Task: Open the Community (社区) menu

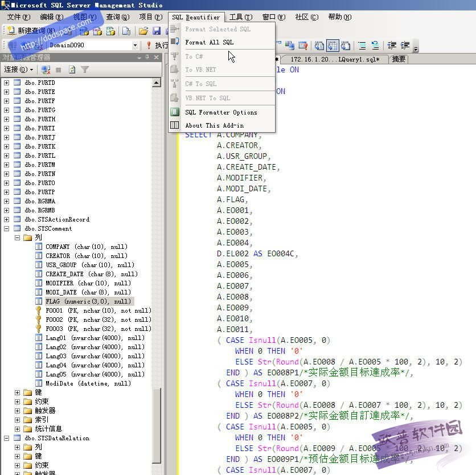Action: point(306,17)
